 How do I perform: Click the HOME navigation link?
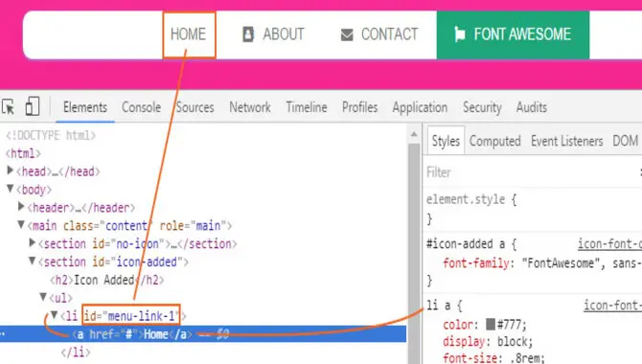[189, 34]
